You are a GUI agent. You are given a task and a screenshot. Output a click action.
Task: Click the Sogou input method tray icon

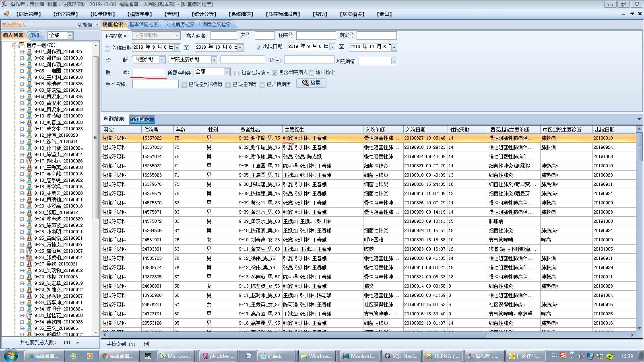coord(563,355)
